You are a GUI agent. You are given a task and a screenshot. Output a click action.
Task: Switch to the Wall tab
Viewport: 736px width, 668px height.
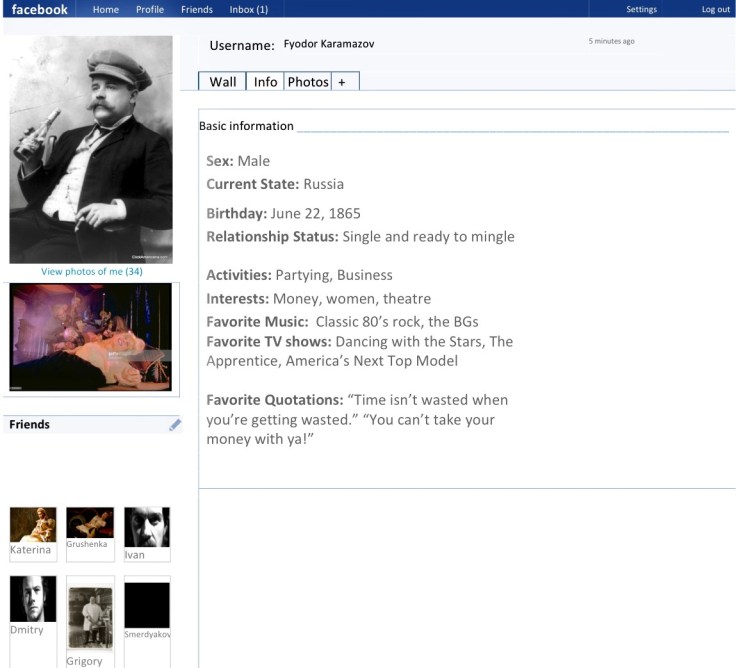(222, 81)
